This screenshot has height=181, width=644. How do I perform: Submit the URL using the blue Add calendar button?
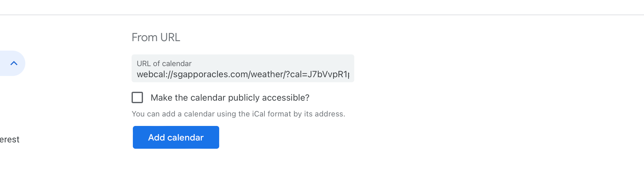(176, 137)
